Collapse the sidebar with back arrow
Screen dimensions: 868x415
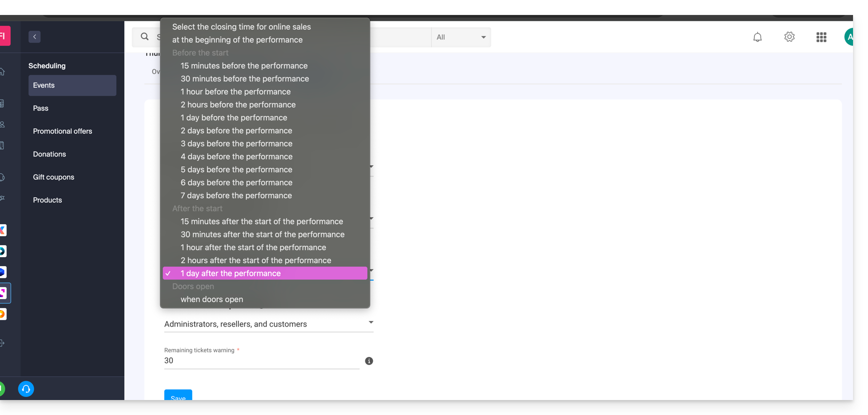tap(34, 36)
